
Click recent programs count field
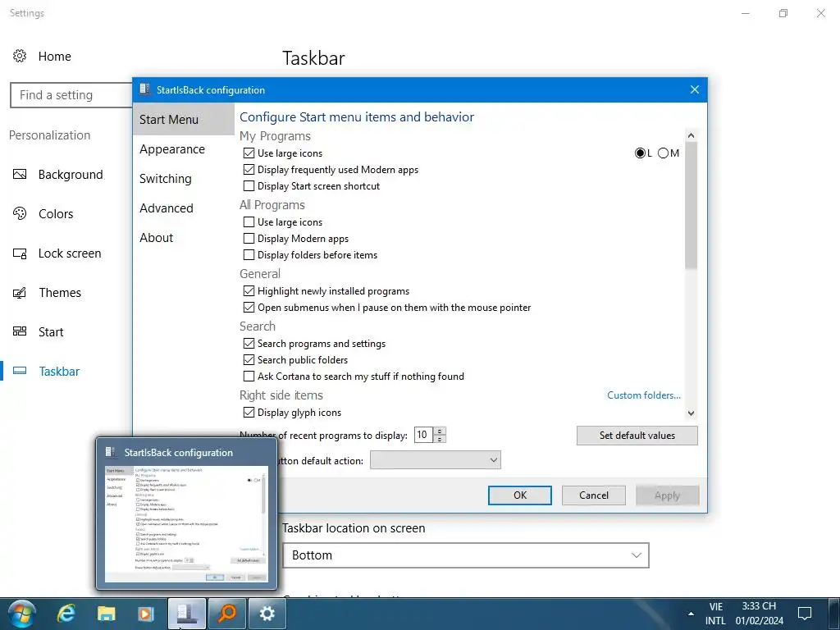pos(424,435)
